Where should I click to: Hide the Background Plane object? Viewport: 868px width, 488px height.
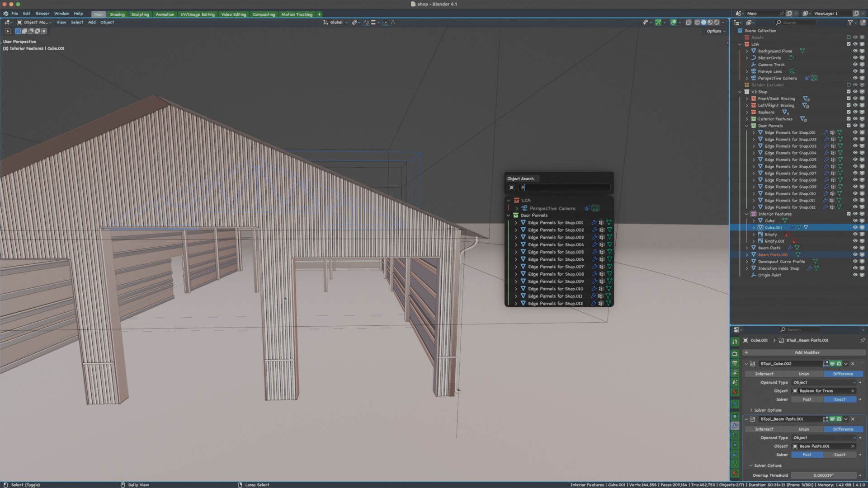click(855, 51)
